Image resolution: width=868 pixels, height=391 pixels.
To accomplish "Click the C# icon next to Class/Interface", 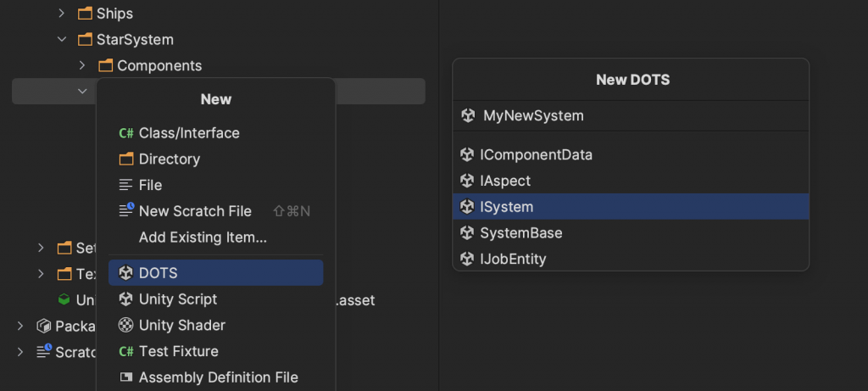I will (x=126, y=133).
